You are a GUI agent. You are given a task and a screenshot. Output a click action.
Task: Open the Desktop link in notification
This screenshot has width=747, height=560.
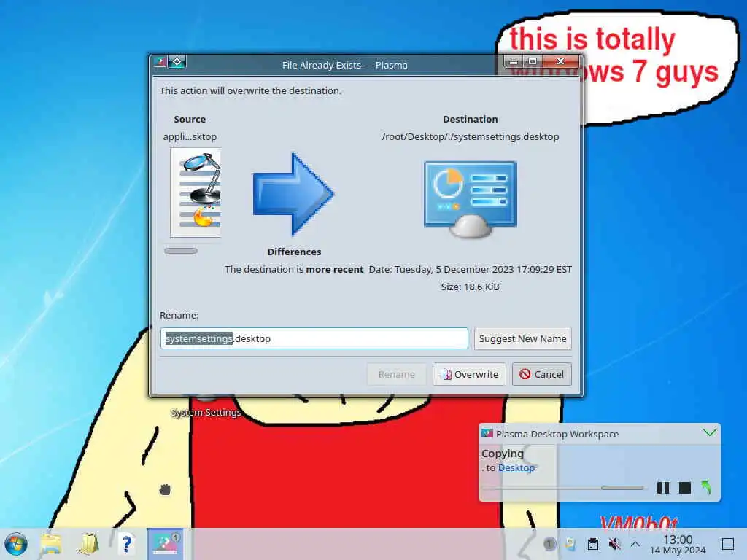tap(516, 467)
